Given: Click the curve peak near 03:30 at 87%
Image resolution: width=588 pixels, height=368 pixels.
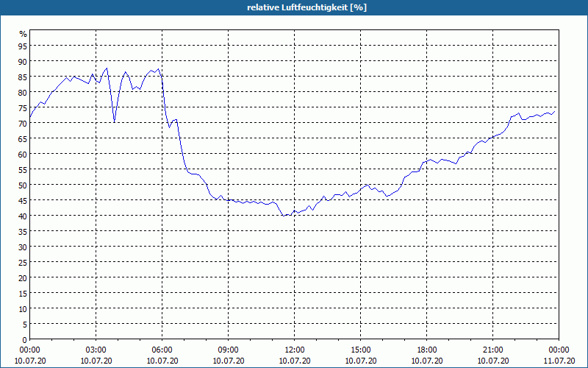Looking at the screenshot, I should pyautogui.click(x=107, y=68).
